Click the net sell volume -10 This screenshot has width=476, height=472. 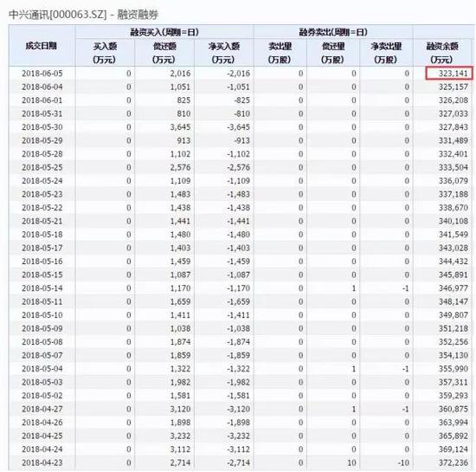pyautogui.click(x=403, y=462)
